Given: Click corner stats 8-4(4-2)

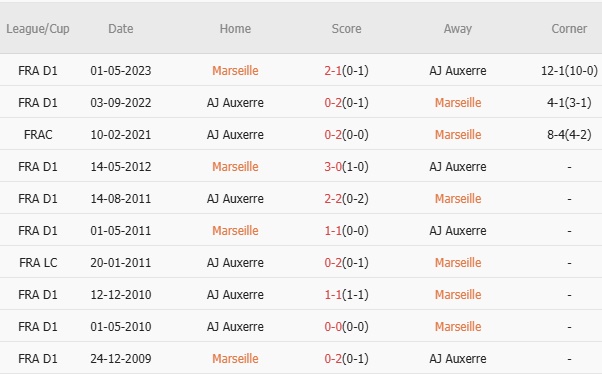Looking at the screenshot, I should 569,135.
